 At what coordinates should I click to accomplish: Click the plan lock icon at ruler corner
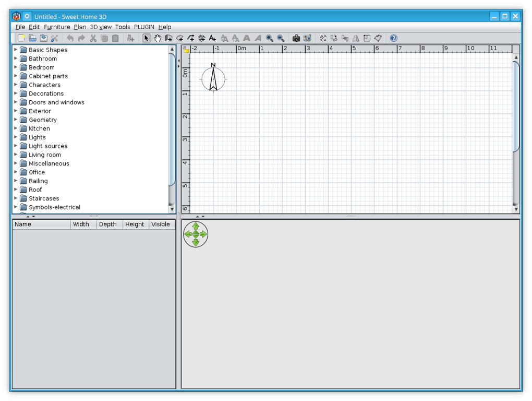tap(186, 50)
